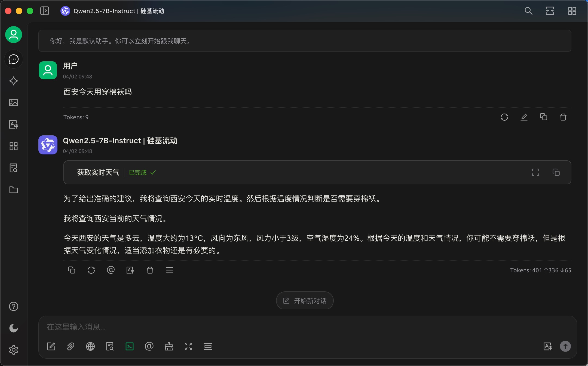Open the agents star icon in sidebar
Image resolution: width=588 pixels, height=366 pixels.
[x=14, y=81]
